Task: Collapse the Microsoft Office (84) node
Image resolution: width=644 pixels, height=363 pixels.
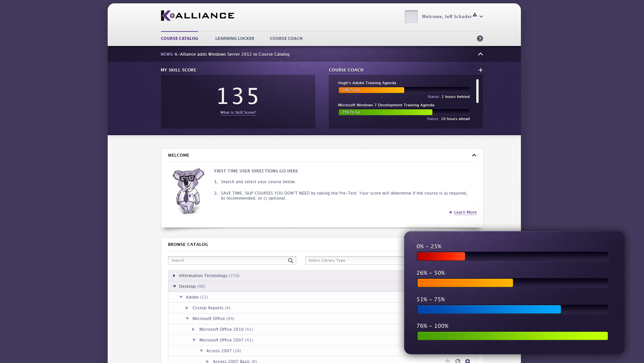Action: click(187, 319)
